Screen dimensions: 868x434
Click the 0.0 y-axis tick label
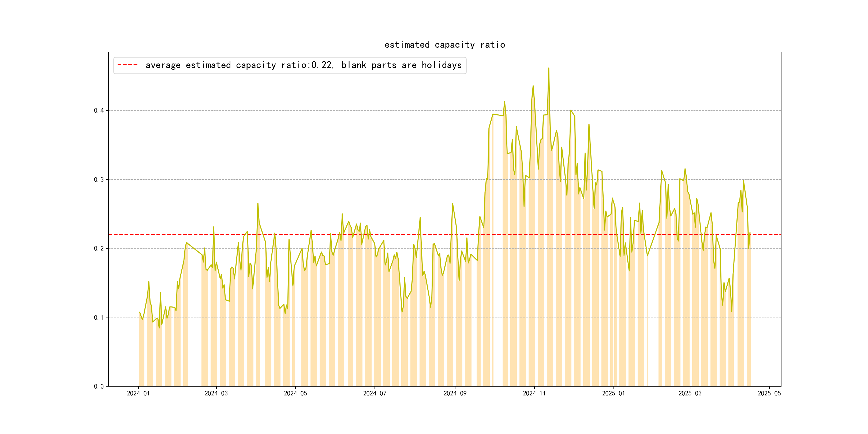coord(99,387)
